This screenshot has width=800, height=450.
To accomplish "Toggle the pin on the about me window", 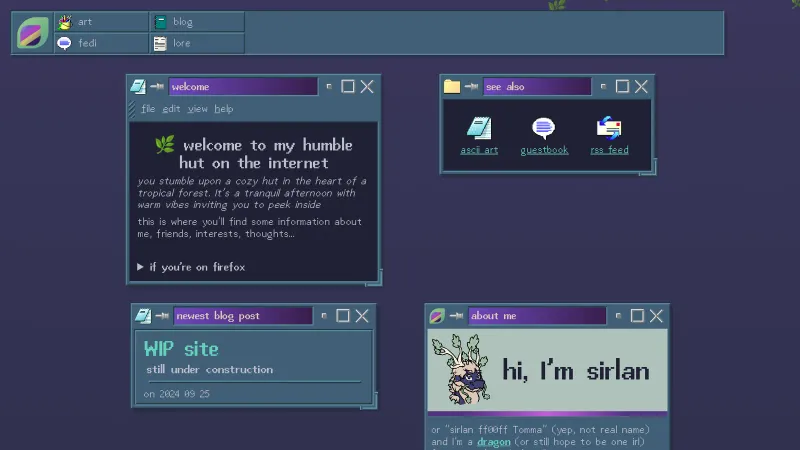I will tap(457, 316).
